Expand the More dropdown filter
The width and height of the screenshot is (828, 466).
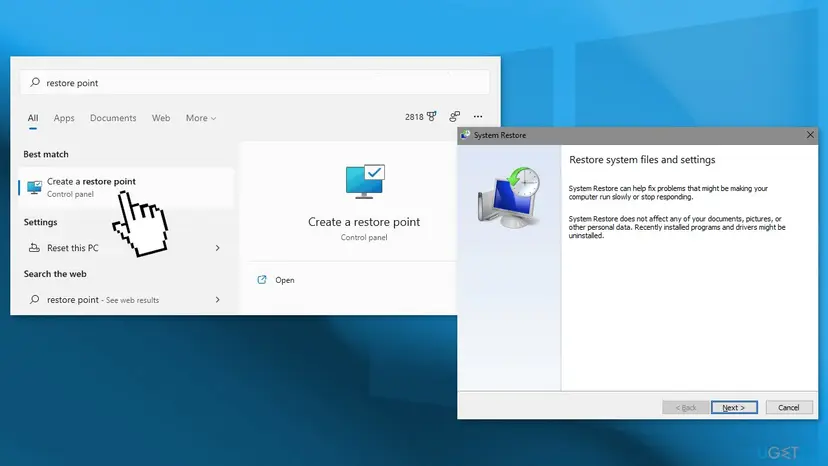tap(201, 118)
